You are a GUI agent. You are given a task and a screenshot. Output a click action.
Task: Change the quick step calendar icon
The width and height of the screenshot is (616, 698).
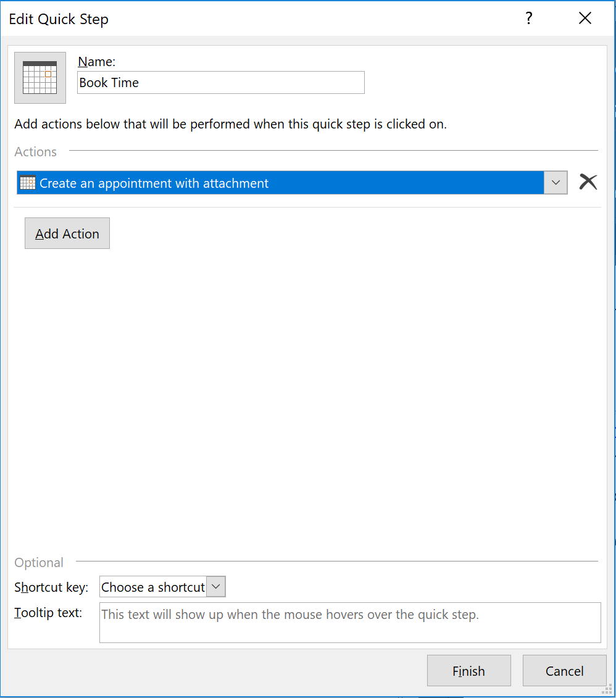(40, 78)
